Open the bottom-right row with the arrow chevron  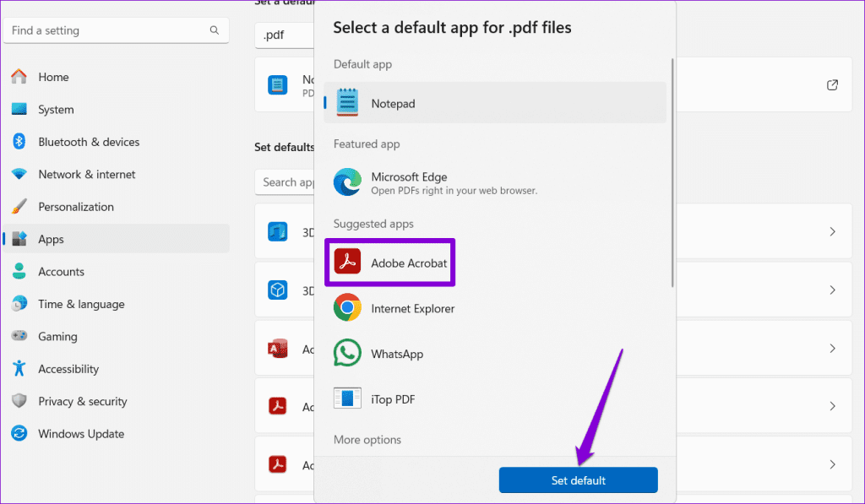832,464
